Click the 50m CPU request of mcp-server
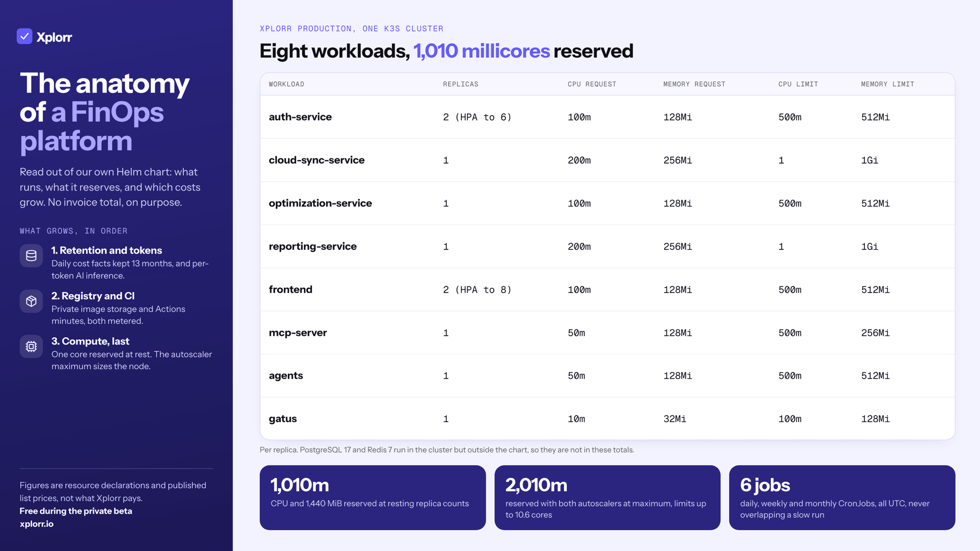The image size is (980, 551). pos(576,333)
